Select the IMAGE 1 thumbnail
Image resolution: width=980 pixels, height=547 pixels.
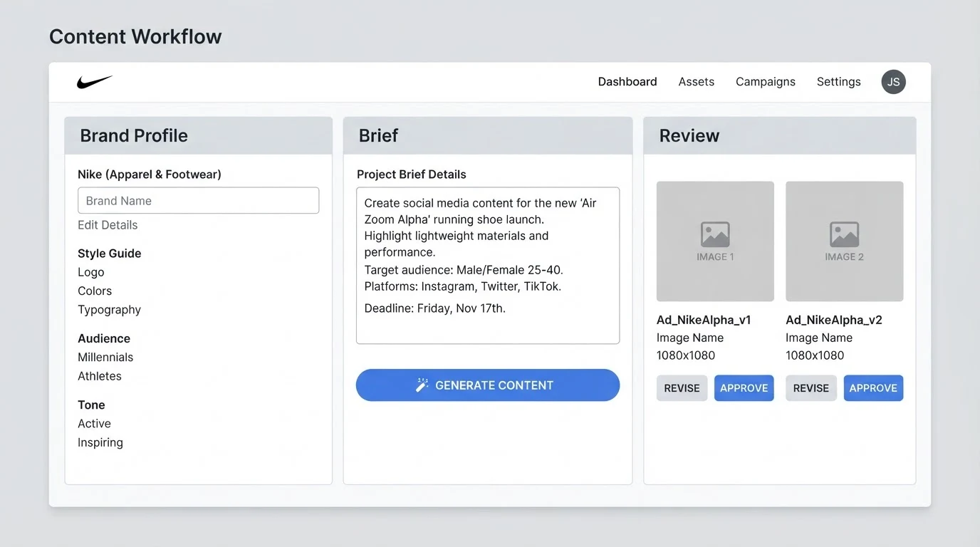[x=715, y=241]
